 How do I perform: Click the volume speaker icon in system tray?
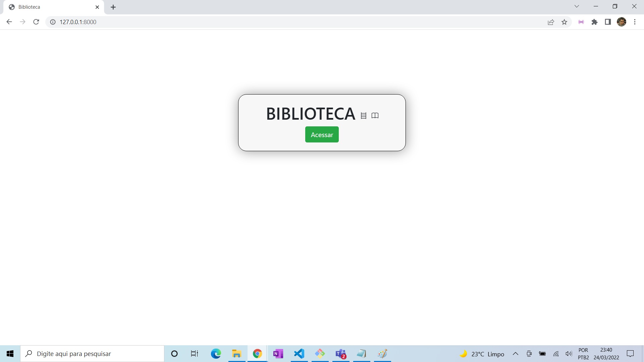click(569, 354)
